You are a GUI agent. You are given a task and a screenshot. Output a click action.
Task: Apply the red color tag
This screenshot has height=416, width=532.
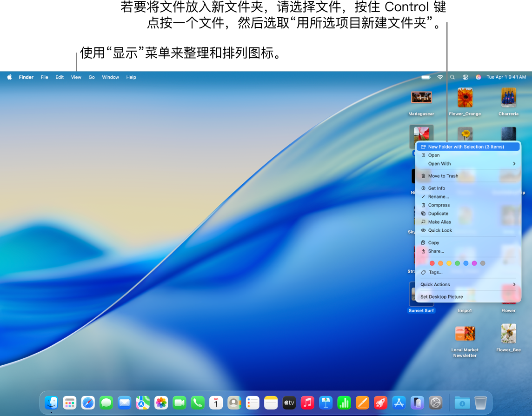tap(432, 263)
